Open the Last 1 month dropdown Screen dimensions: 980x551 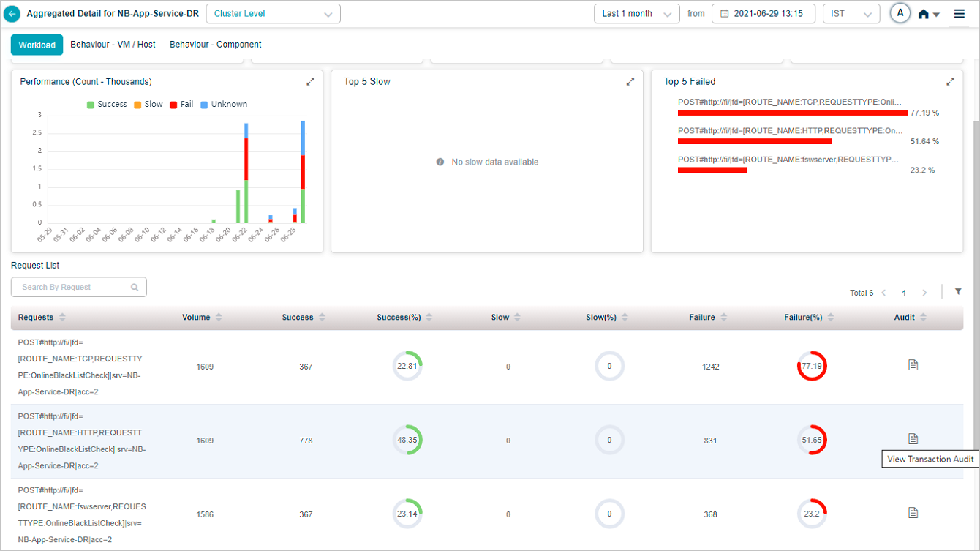coord(636,14)
